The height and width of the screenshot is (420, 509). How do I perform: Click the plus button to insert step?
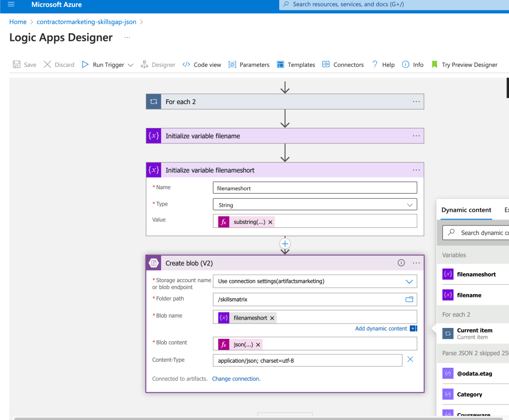coord(285,244)
